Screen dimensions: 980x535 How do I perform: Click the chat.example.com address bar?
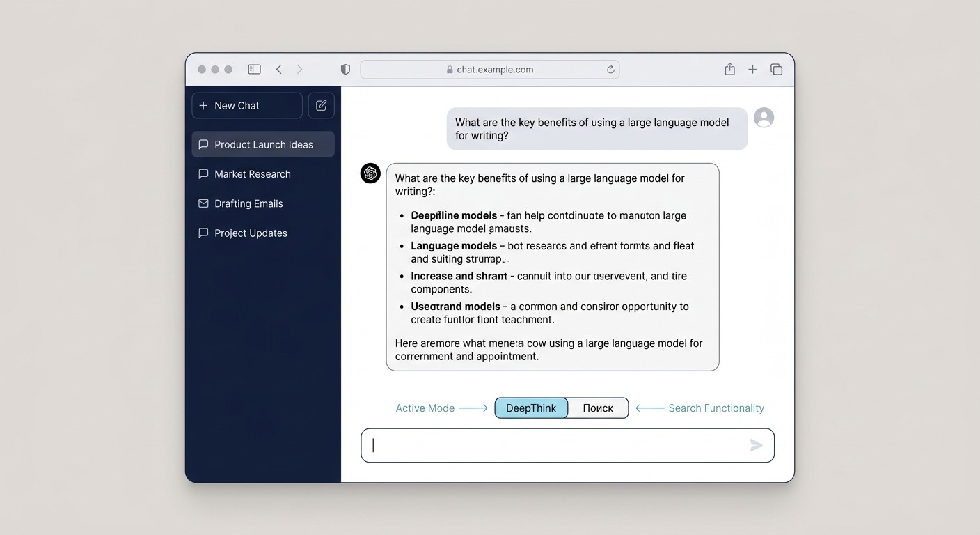[x=490, y=70]
